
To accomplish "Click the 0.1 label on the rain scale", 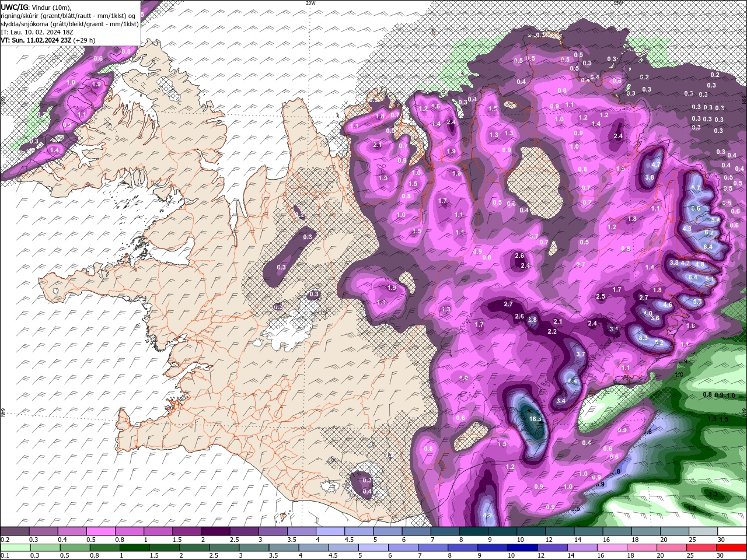I will 5,555.
